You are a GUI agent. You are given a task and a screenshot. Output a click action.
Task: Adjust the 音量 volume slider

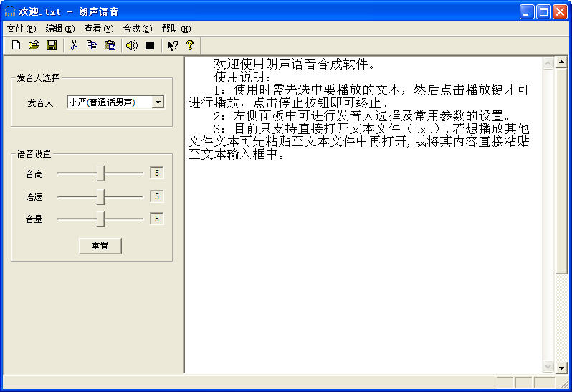pyautogui.click(x=100, y=219)
